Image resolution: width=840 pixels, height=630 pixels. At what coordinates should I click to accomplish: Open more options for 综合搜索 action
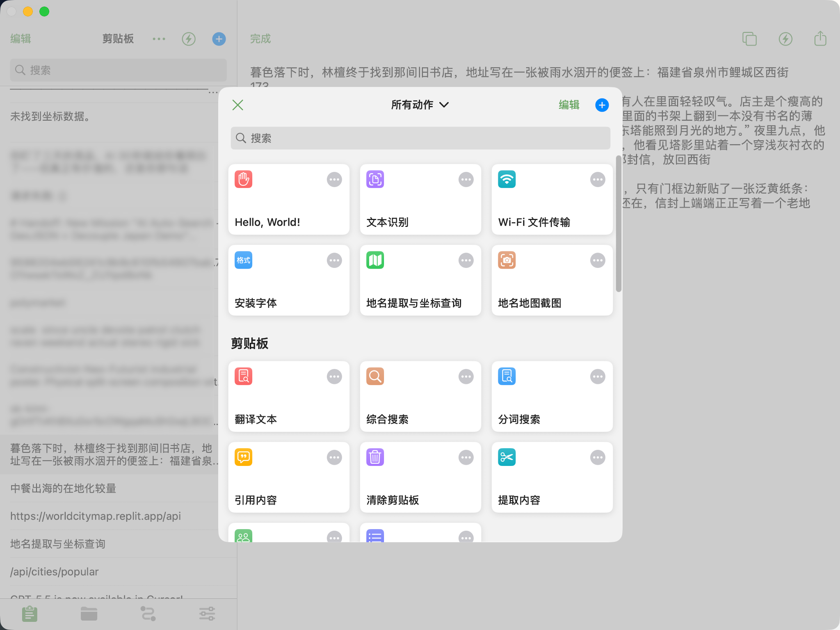coord(466,377)
